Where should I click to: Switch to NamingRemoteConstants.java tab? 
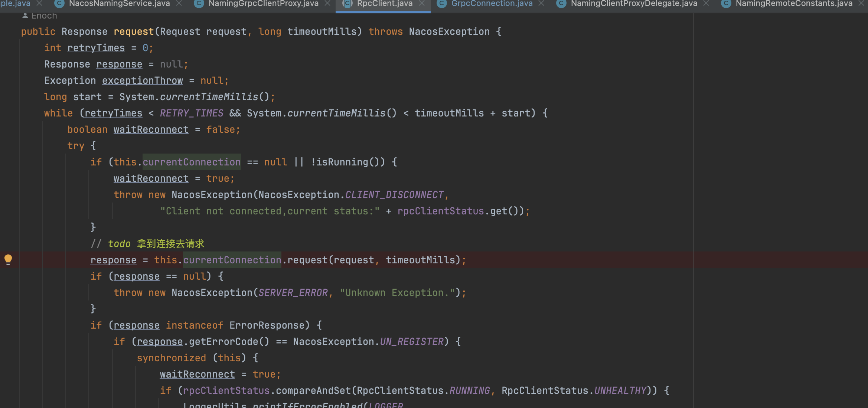pyautogui.click(x=794, y=4)
